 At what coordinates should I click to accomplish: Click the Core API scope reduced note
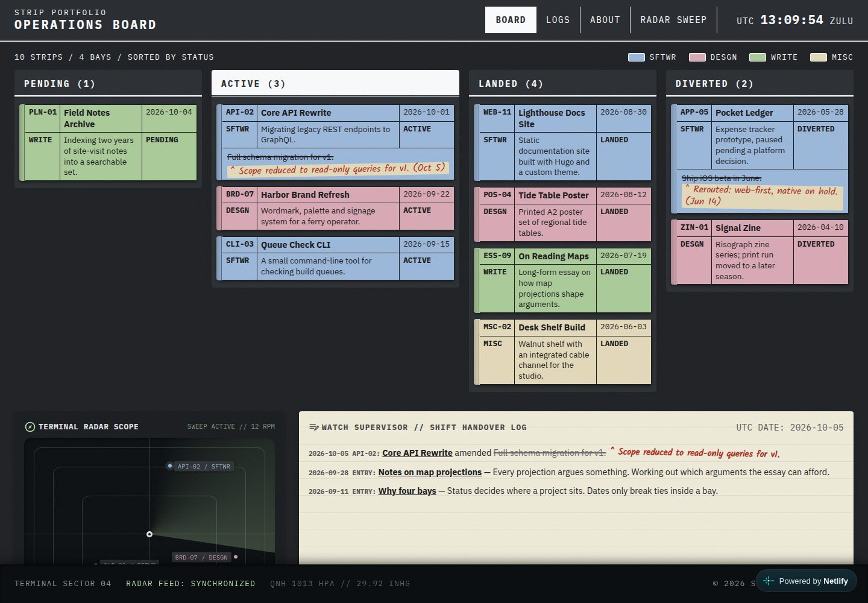pos(338,169)
